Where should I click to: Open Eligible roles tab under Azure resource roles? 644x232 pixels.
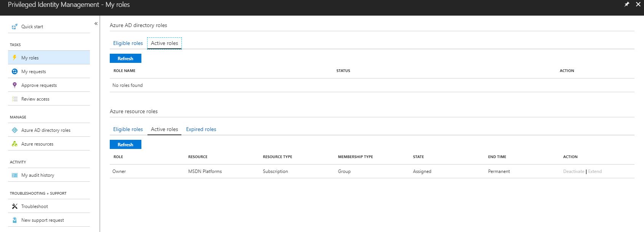click(x=128, y=130)
